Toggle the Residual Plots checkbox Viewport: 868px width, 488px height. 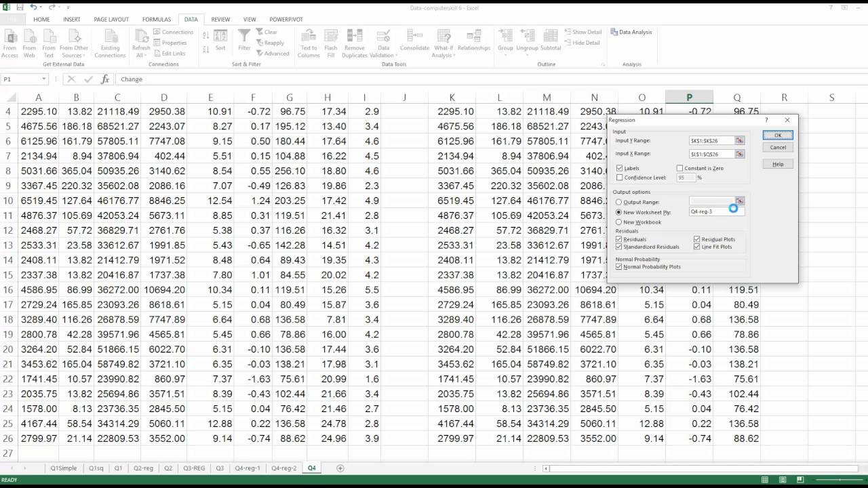[x=697, y=239]
